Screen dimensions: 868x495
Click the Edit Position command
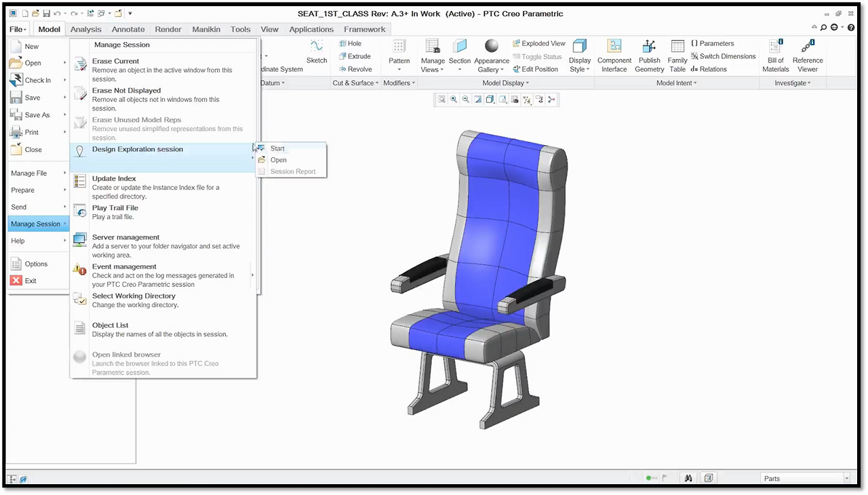pyautogui.click(x=536, y=69)
